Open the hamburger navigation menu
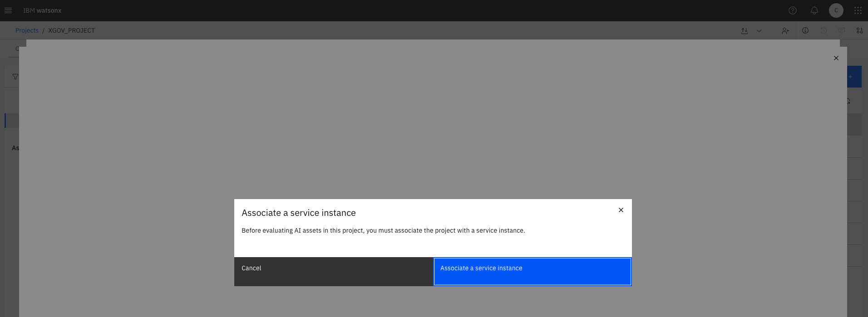Viewport: 868px width, 317px height. (x=8, y=10)
